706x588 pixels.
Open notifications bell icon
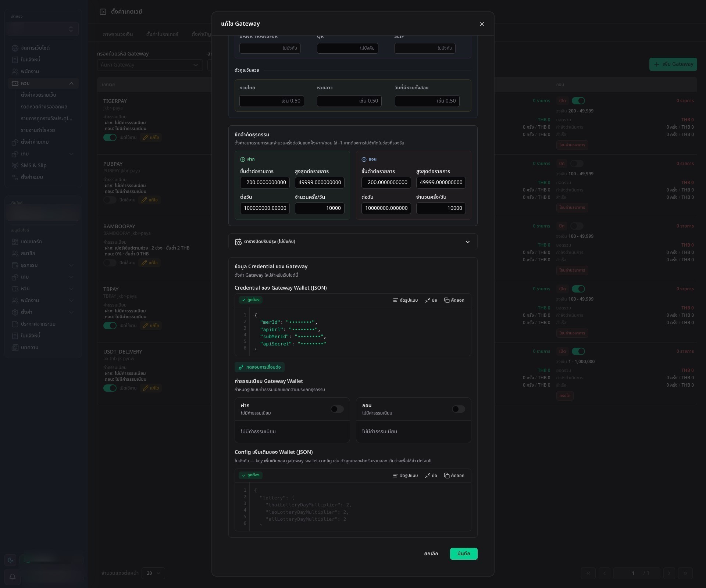[12, 577]
